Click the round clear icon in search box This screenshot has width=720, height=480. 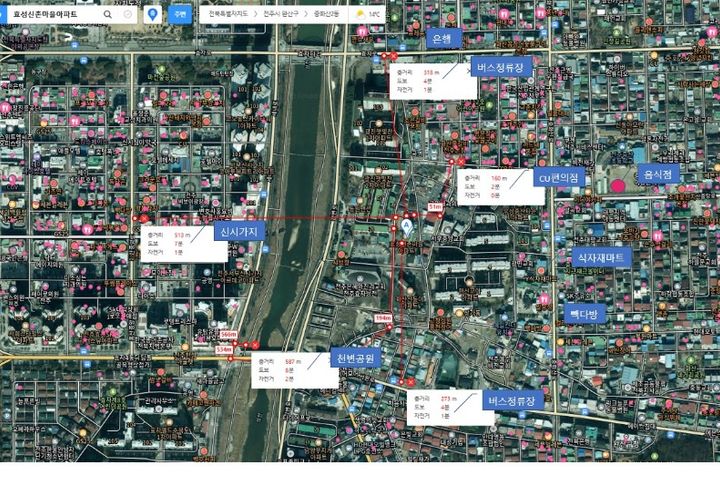tap(128, 15)
